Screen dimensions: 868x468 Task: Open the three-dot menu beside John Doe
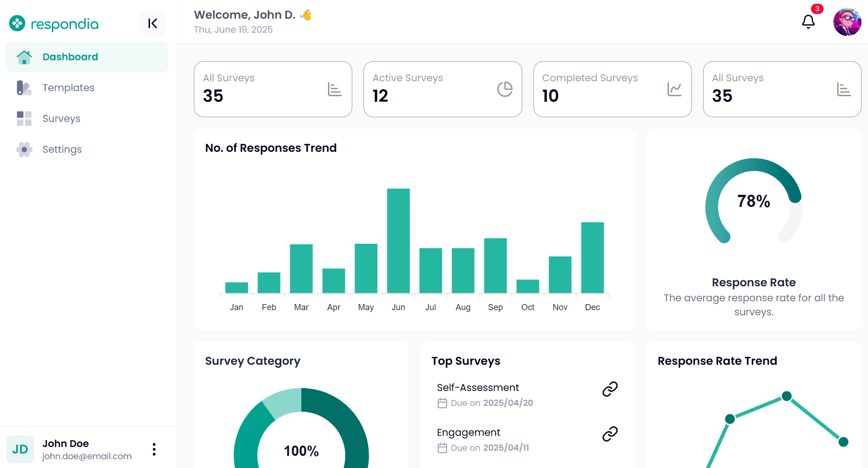pyautogui.click(x=154, y=449)
